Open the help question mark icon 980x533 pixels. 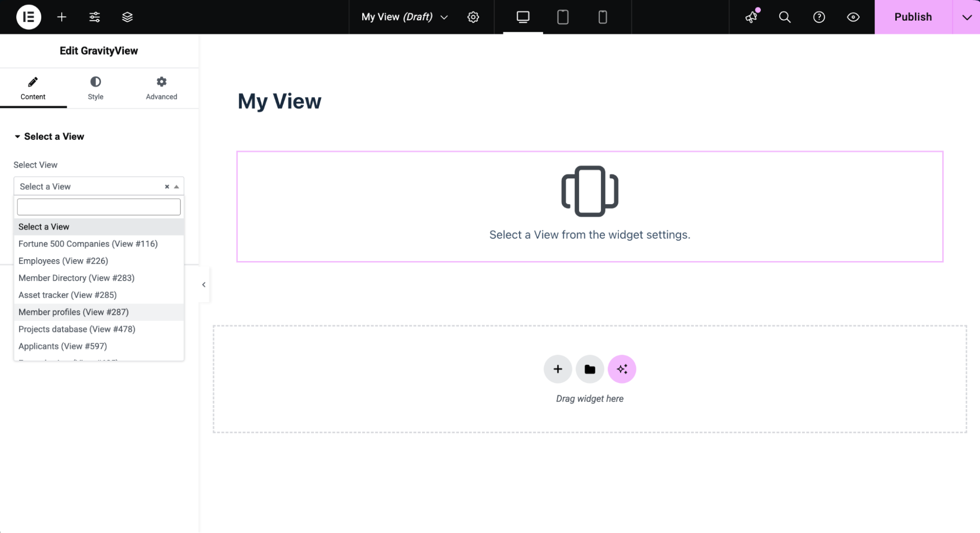[819, 17]
